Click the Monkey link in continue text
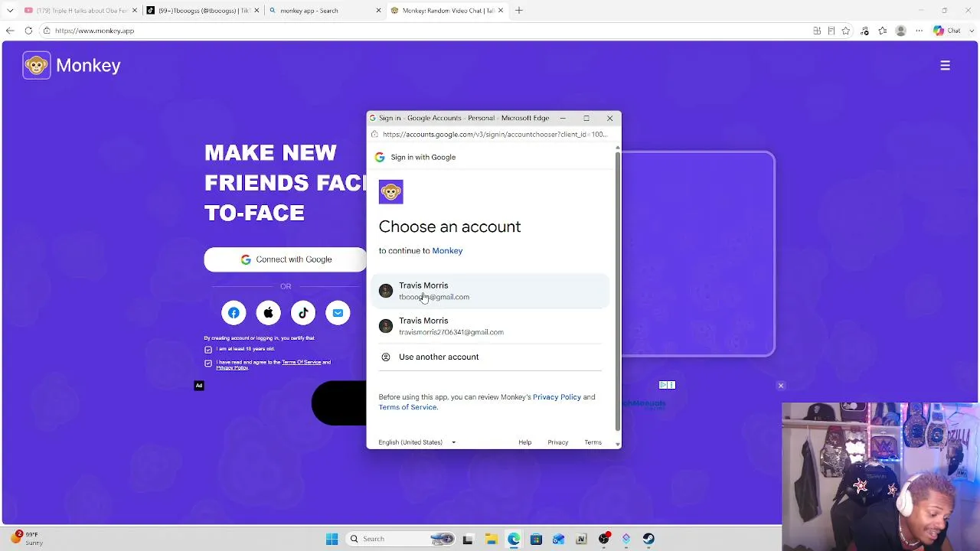Screen dimensions: 980x551 pos(447,251)
